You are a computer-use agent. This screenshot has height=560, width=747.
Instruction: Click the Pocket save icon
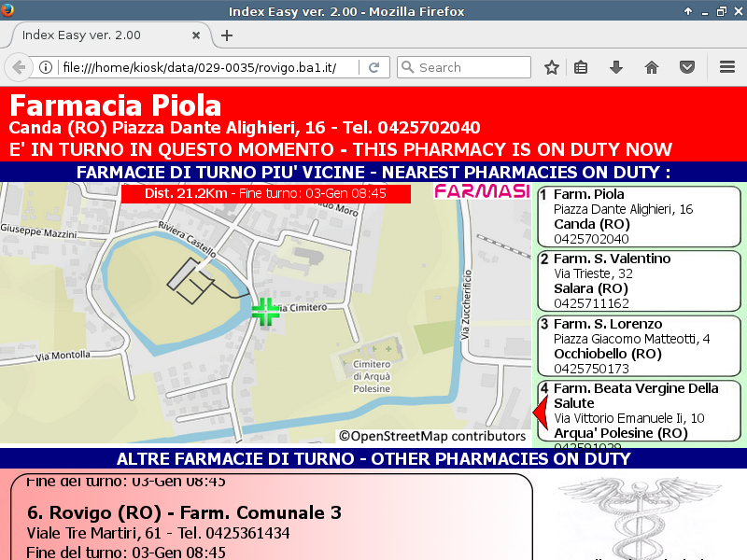click(687, 67)
